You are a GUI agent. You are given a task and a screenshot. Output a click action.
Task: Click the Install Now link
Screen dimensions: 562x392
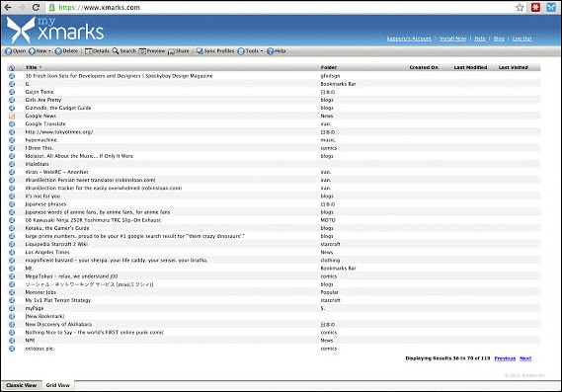(x=452, y=39)
